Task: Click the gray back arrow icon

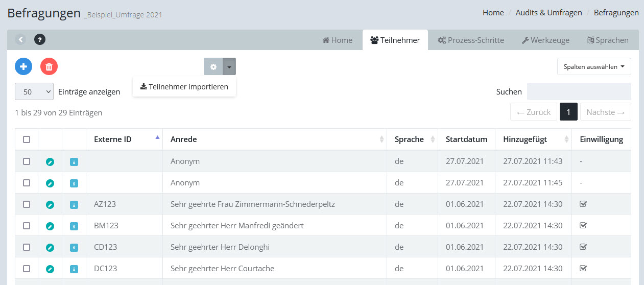Action: [20, 39]
